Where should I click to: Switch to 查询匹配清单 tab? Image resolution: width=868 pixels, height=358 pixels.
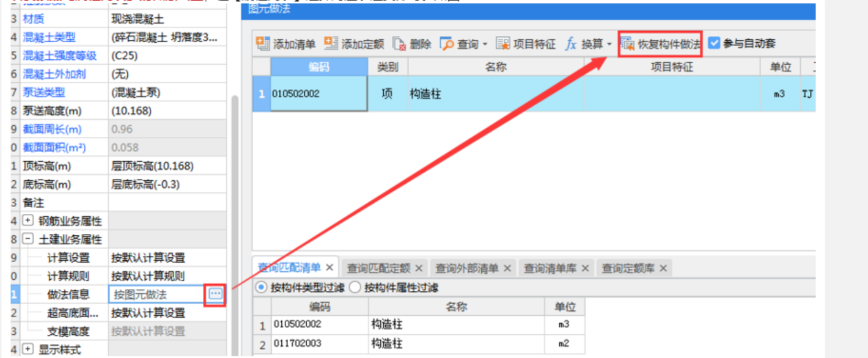coord(289,268)
